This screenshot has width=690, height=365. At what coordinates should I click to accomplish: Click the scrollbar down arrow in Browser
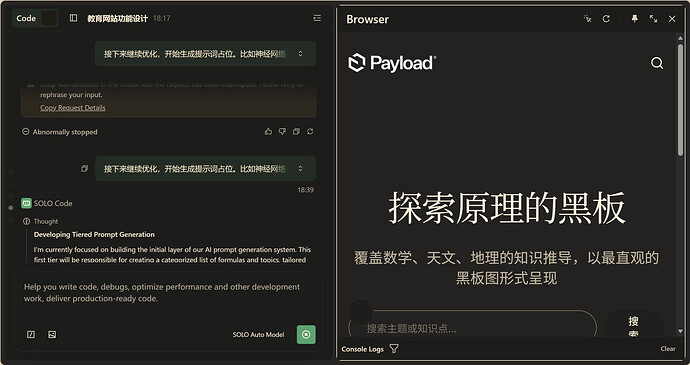point(680,331)
